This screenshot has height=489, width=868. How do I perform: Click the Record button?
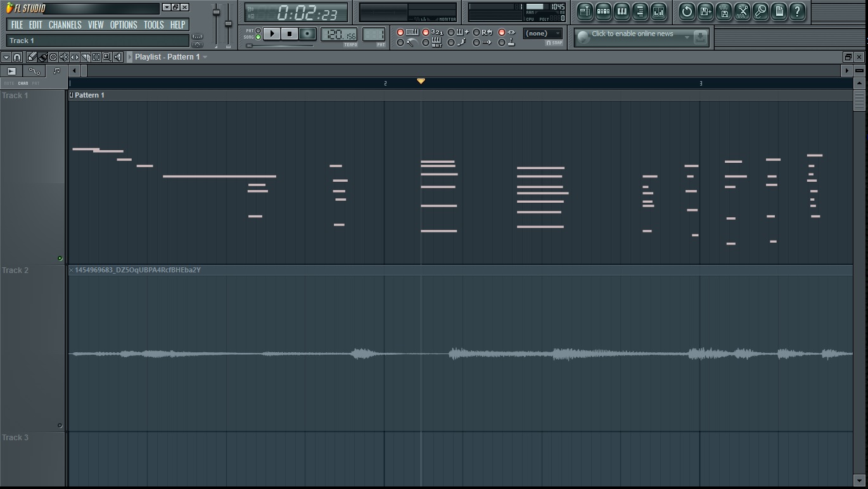click(307, 34)
